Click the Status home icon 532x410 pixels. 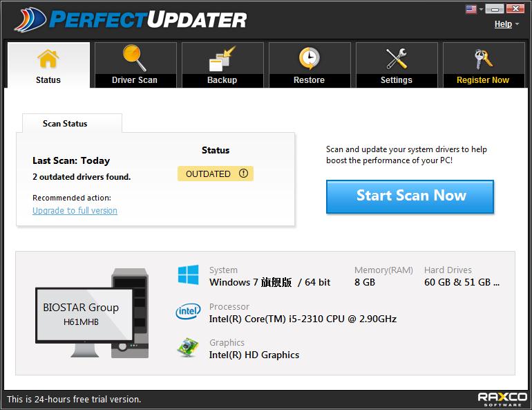pyautogui.click(x=48, y=59)
